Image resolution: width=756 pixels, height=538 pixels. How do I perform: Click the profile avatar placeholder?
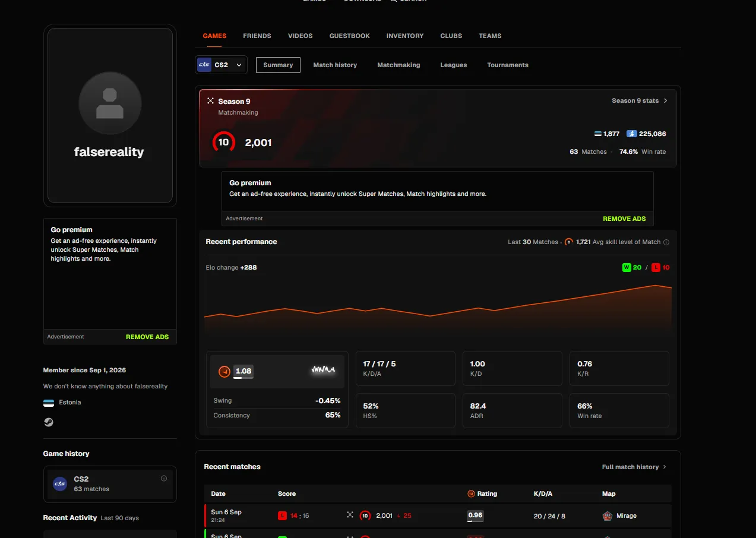point(110,103)
